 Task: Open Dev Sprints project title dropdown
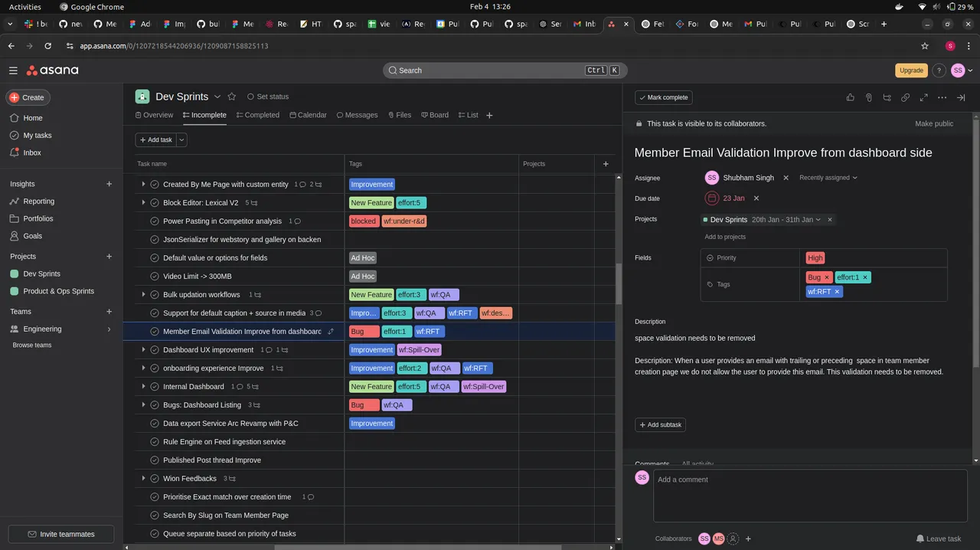217,97
